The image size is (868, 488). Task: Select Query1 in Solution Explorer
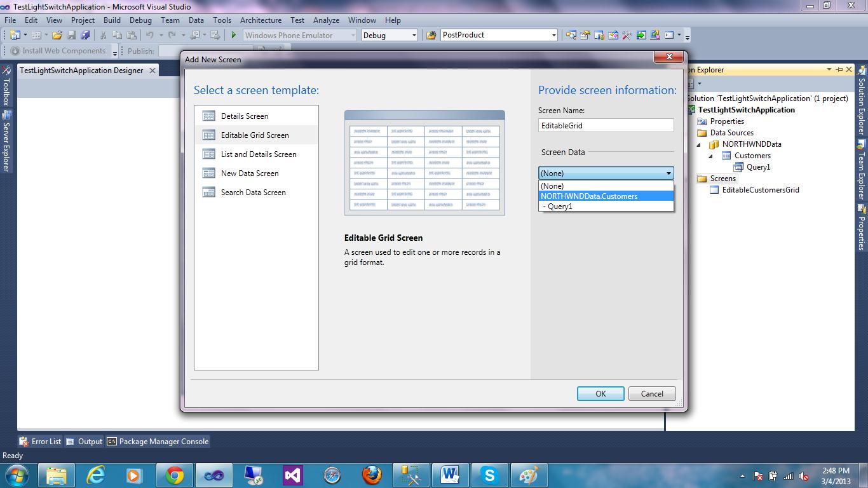pyautogui.click(x=758, y=167)
